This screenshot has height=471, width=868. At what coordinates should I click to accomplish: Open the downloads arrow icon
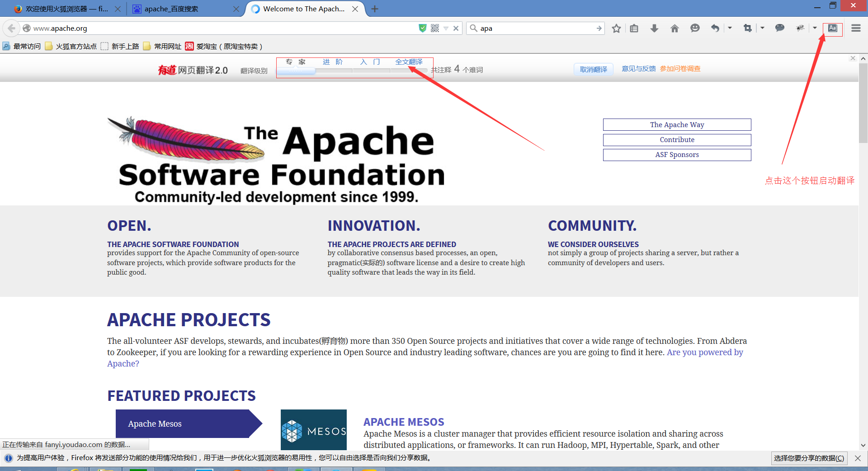[x=654, y=28]
